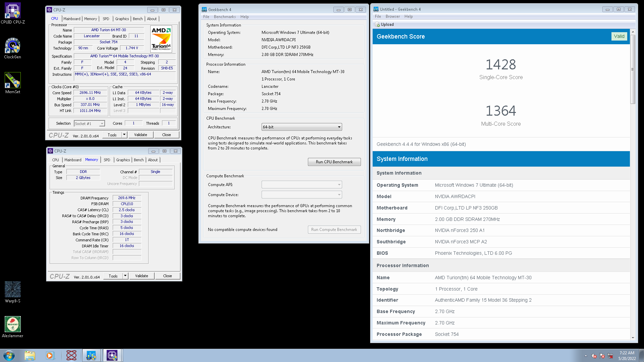Select the 1428 Single-Core Score value

pyautogui.click(x=501, y=64)
